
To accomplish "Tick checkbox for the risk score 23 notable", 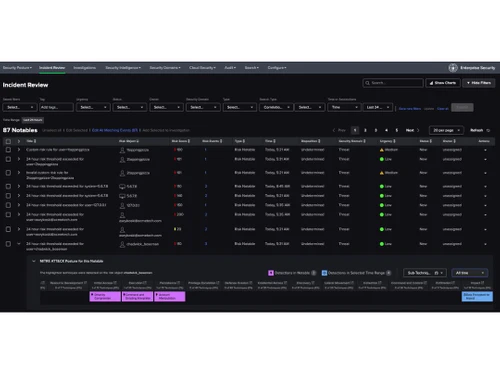I will (x=8, y=229).
